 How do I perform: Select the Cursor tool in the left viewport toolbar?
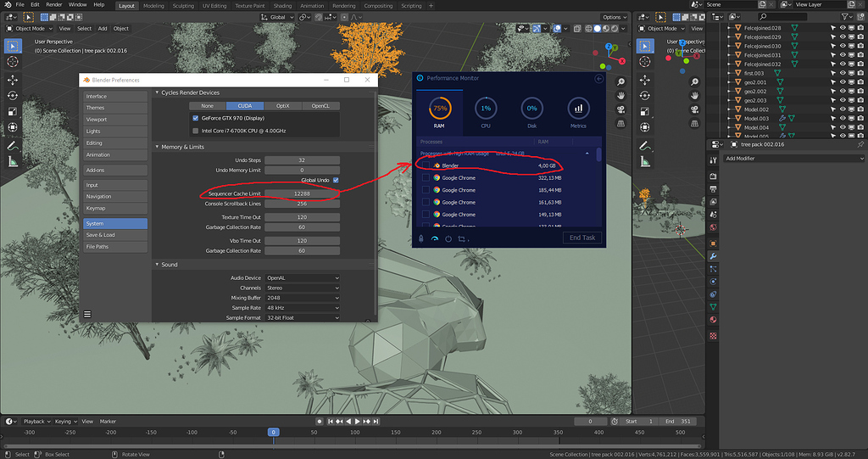point(12,62)
